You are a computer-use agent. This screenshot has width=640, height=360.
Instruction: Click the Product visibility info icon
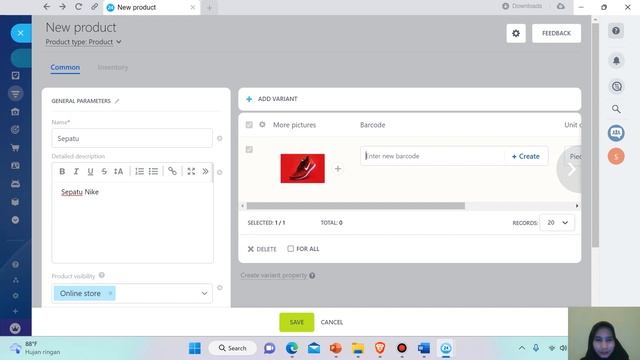click(102, 276)
